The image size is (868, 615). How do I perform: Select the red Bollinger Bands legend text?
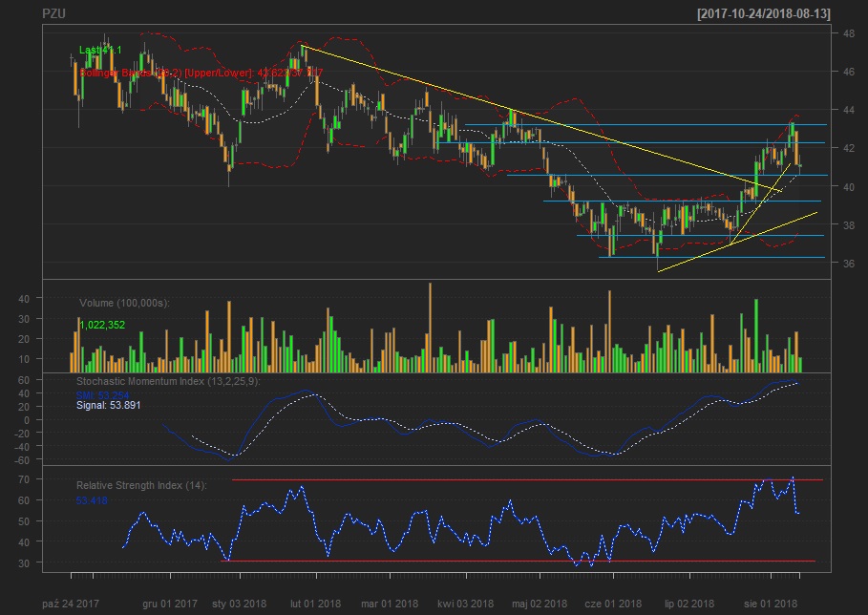pos(201,73)
